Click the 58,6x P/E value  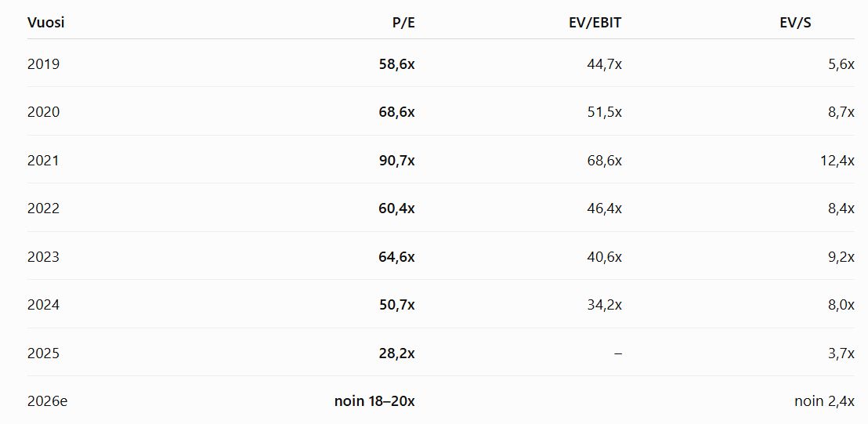(397, 64)
